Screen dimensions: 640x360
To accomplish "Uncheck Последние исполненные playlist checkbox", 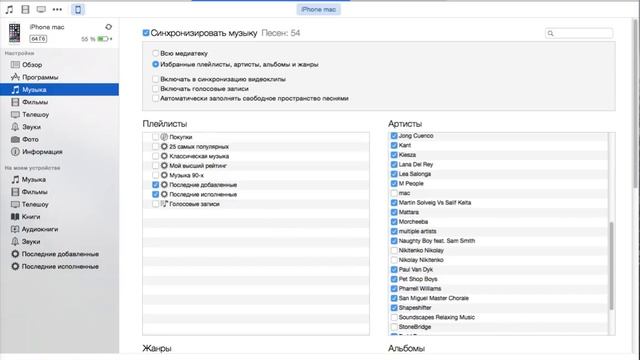I will pos(155,194).
